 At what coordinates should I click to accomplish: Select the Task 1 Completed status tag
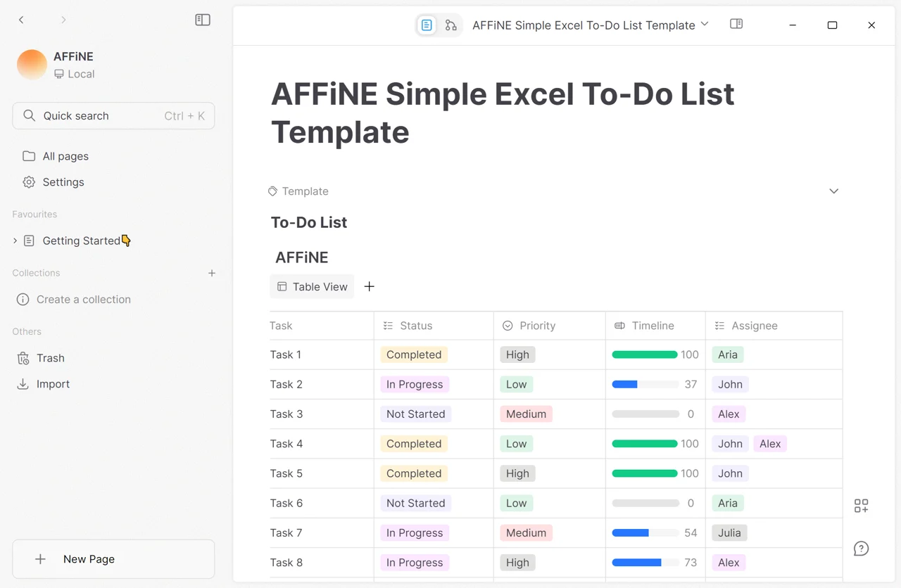pos(414,355)
